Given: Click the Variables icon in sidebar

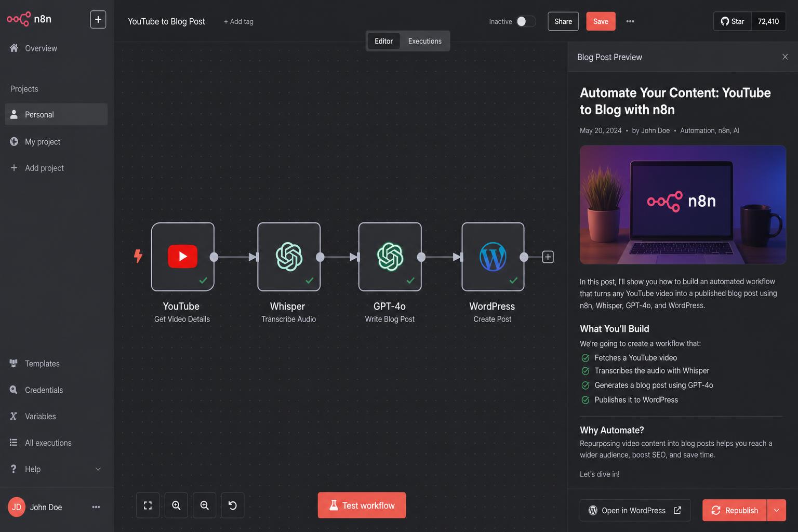Looking at the screenshot, I should [x=14, y=416].
